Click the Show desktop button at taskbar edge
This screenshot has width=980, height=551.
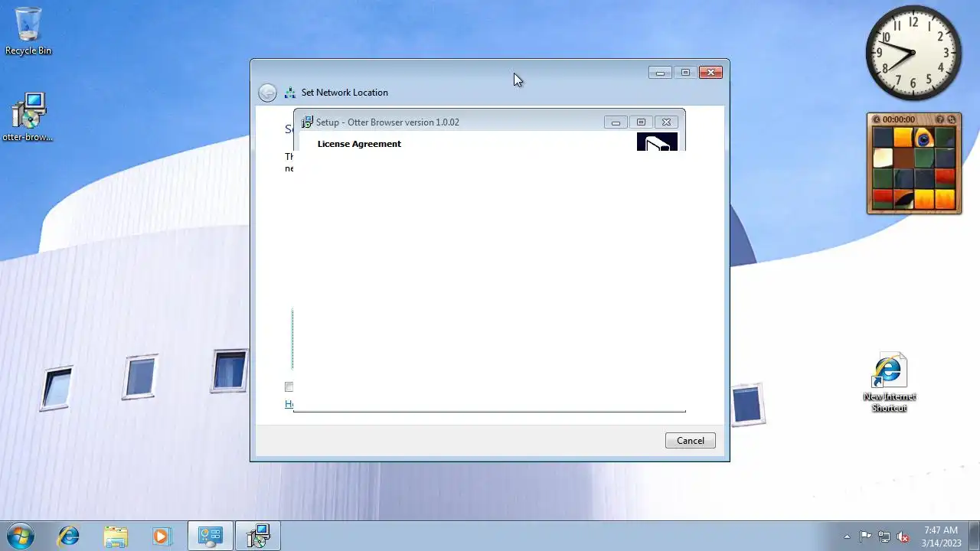point(974,536)
